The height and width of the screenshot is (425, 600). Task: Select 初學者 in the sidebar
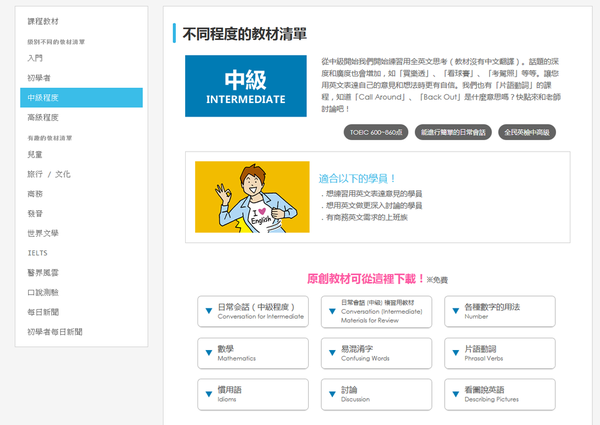[x=40, y=78]
